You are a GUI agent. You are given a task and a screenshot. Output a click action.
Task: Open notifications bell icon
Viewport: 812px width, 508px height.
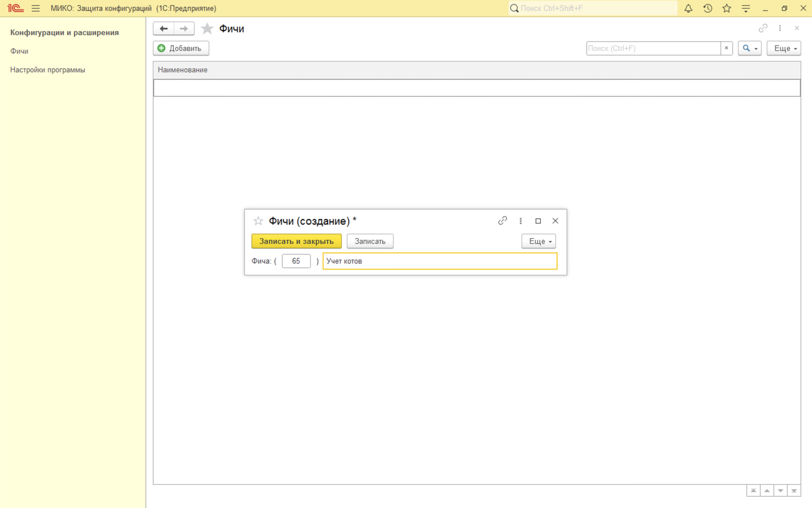click(689, 8)
